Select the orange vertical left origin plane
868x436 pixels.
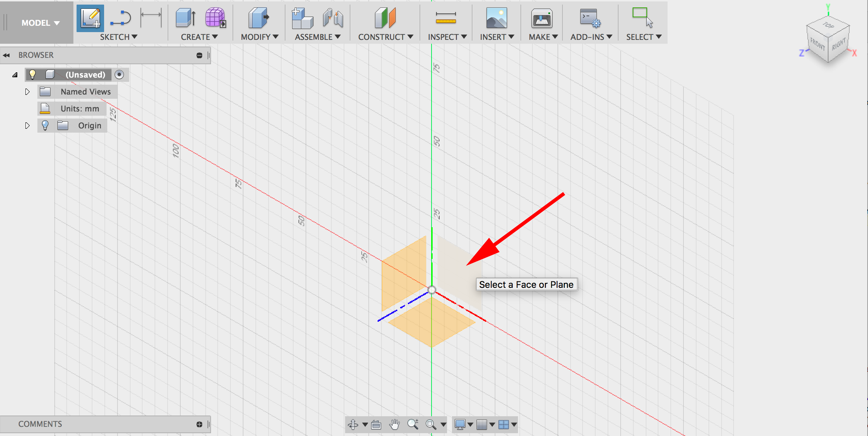coord(404,273)
